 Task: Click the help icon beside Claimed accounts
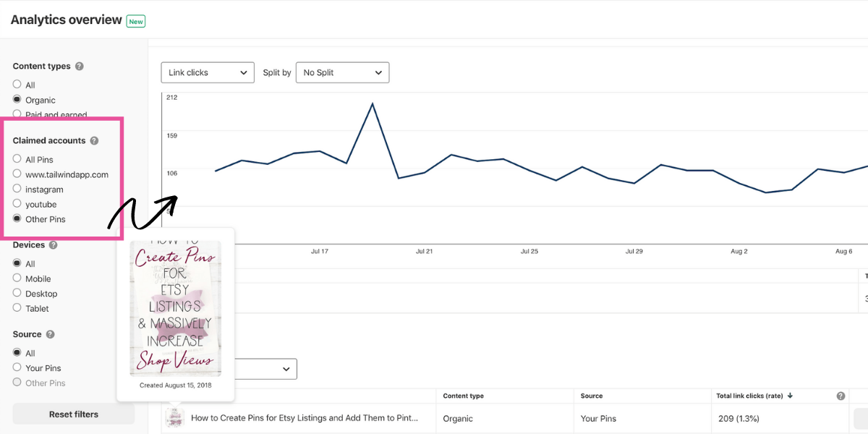(x=94, y=141)
